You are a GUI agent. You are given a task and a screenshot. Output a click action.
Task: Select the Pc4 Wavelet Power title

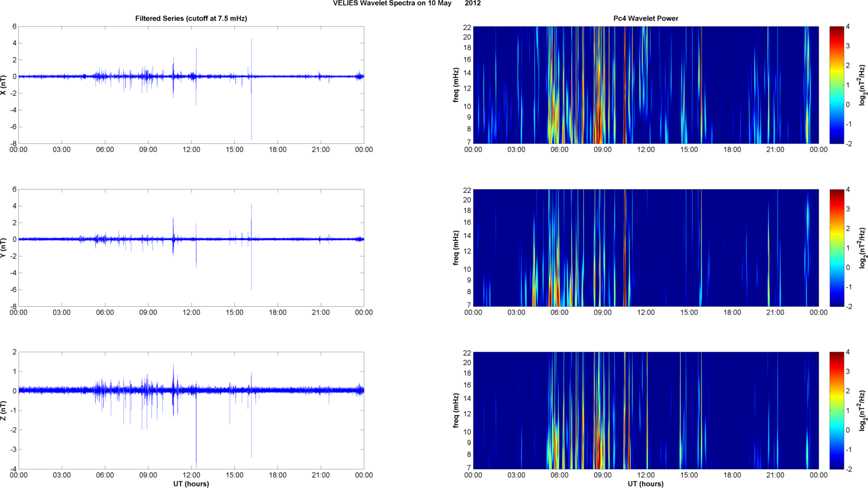[646, 18]
